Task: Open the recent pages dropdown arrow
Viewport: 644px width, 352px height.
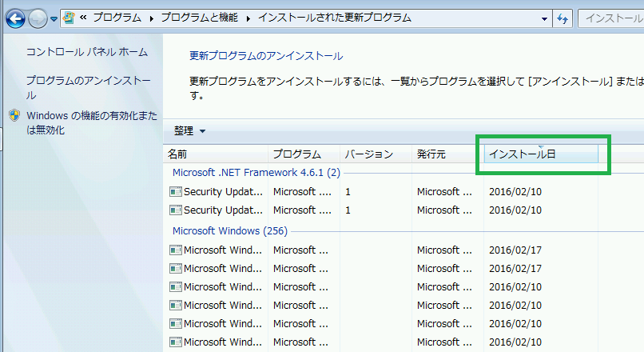Action: click(x=54, y=19)
